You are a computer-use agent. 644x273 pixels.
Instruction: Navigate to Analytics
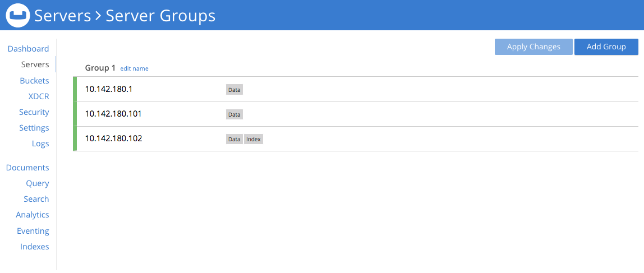(x=33, y=215)
